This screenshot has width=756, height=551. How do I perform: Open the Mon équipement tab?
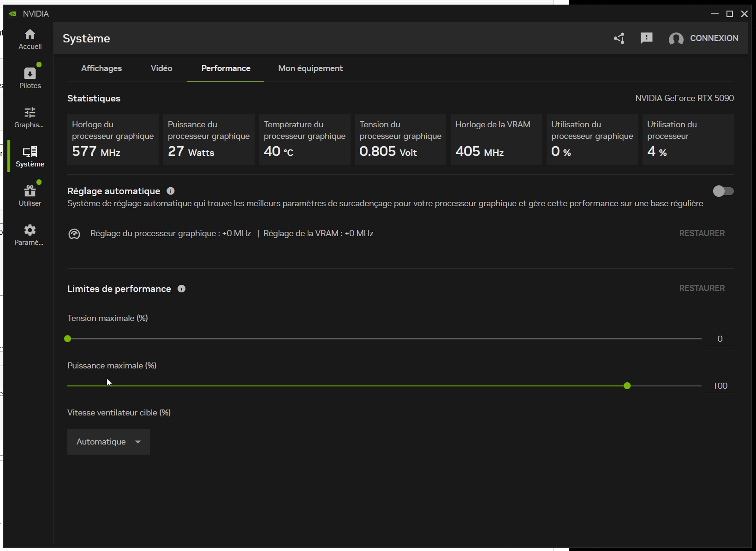[310, 68]
